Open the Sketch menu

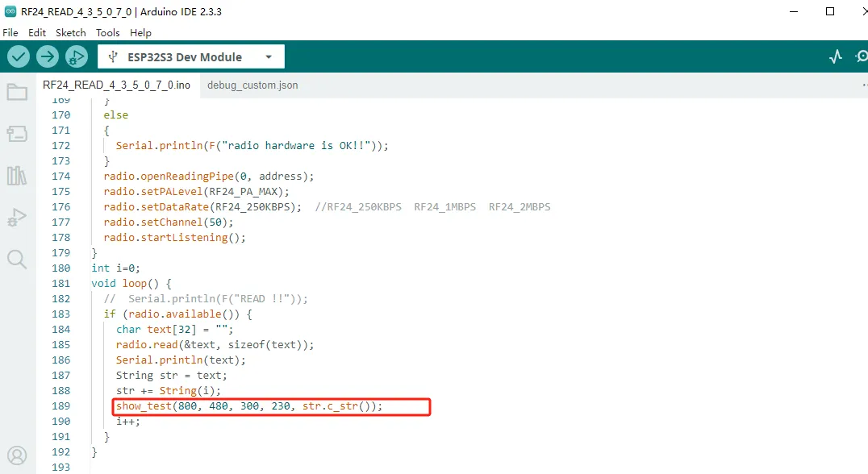point(70,33)
